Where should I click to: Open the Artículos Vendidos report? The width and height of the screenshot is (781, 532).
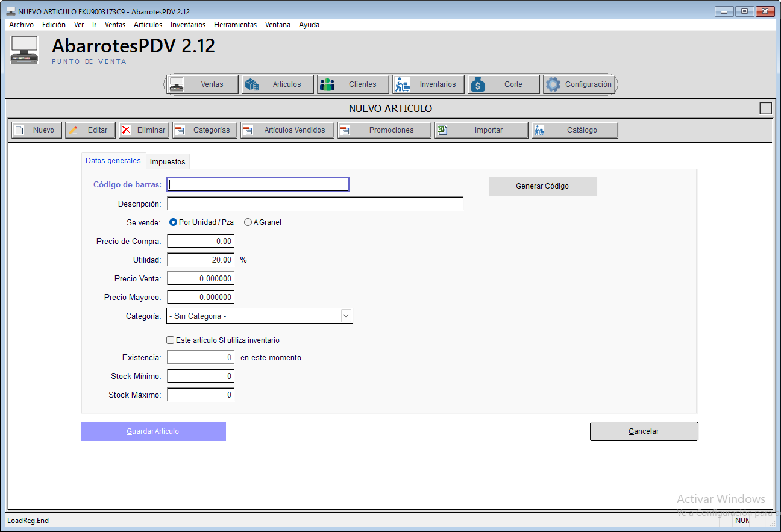(287, 130)
